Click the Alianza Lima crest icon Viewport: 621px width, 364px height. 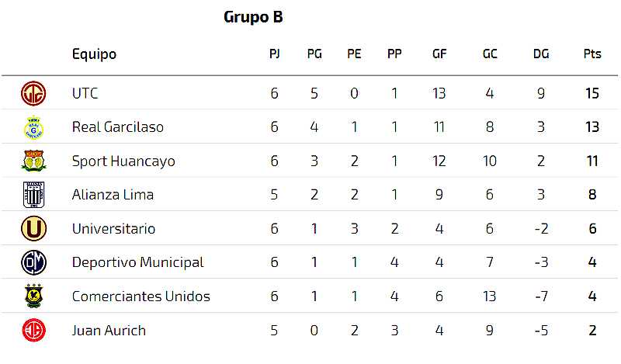pos(33,195)
